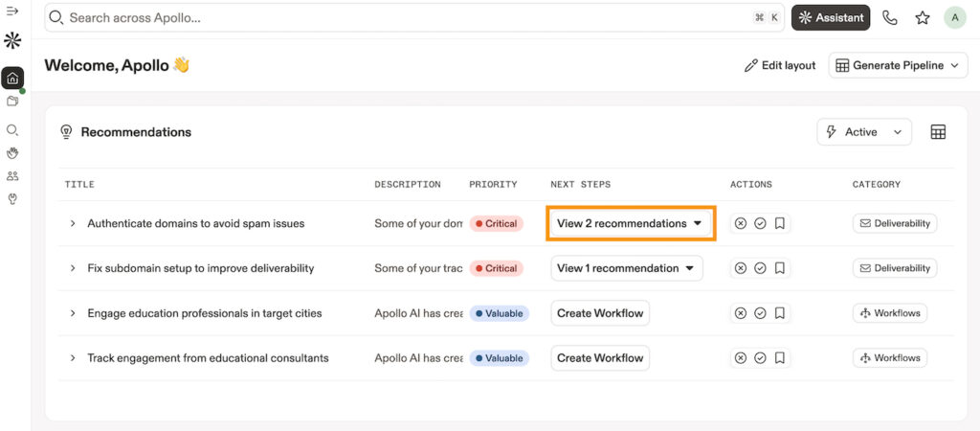The width and height of the screenshot is (980, 431).
Task: Open the folders icon in sidebar
Action: tap(12, 102)
